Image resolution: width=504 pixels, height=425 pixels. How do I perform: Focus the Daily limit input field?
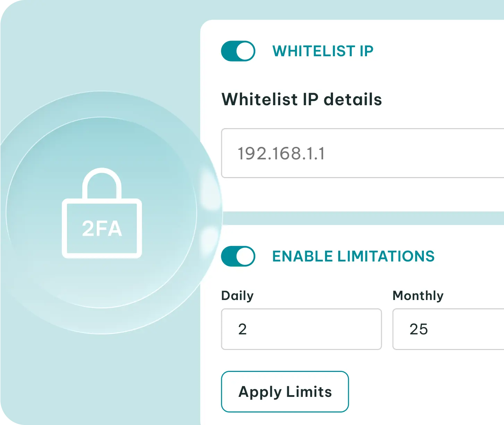point(301,329)
